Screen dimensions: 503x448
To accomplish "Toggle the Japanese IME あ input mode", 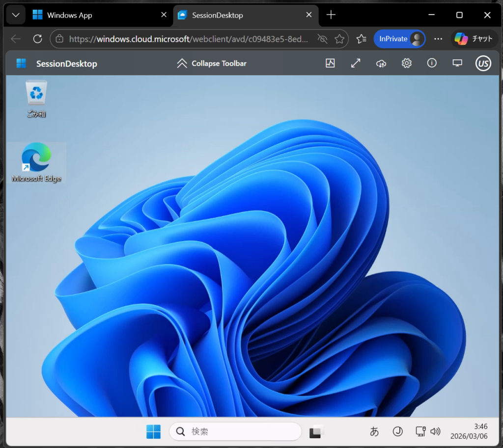I will 374,432.
